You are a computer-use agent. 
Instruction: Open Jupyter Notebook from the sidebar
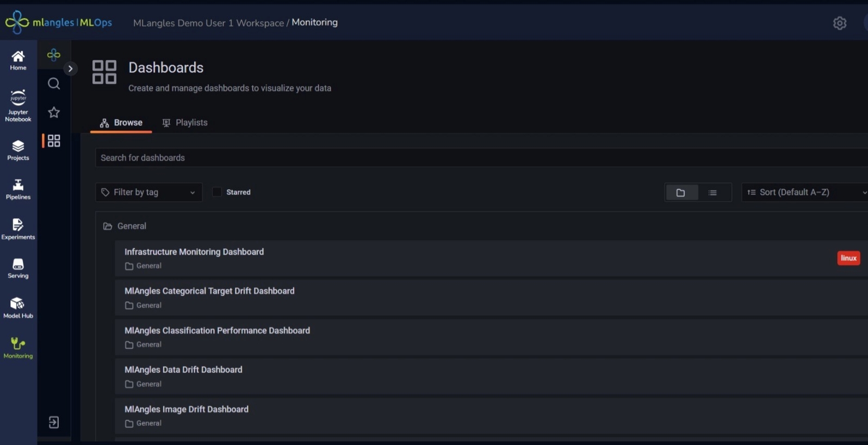tap(18, 106)
